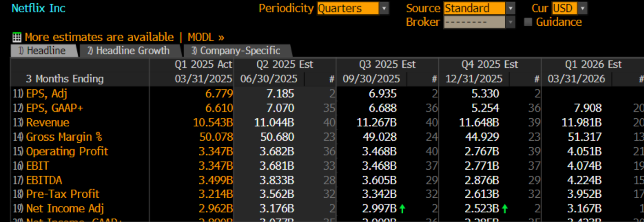Click Q2 2025 EBIT estimate 3.681B
This screenshot has height=222, width=644.
pos(277,166)
